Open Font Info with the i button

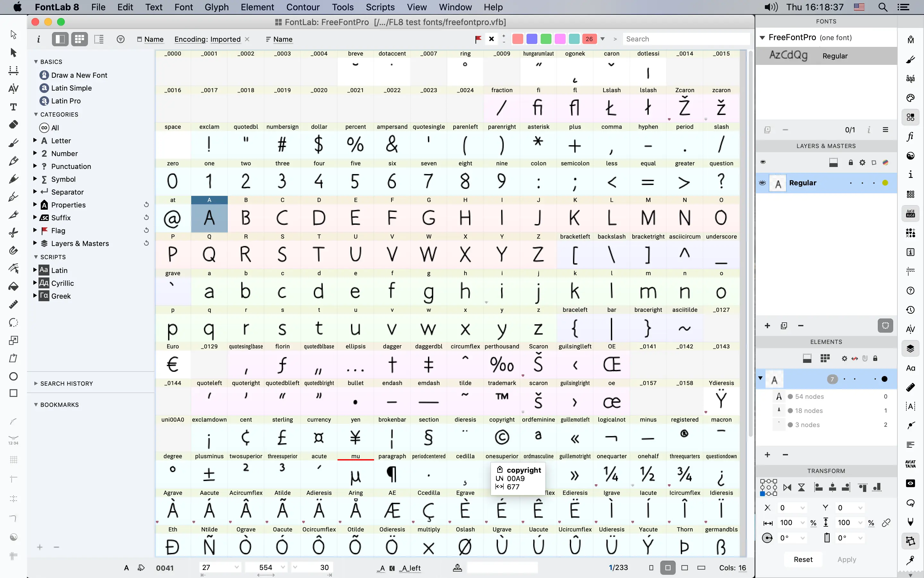point(38,39)
